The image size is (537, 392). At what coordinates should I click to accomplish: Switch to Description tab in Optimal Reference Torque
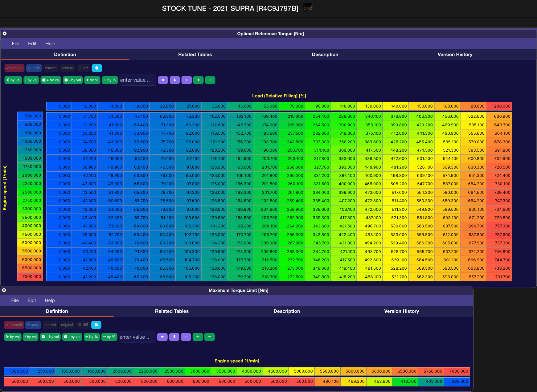(x=325, y=55)
